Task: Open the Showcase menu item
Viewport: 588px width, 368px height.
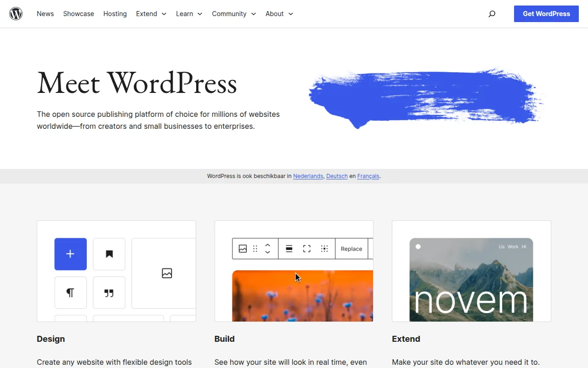Action: pyautogui.click(x=79, y=14)
